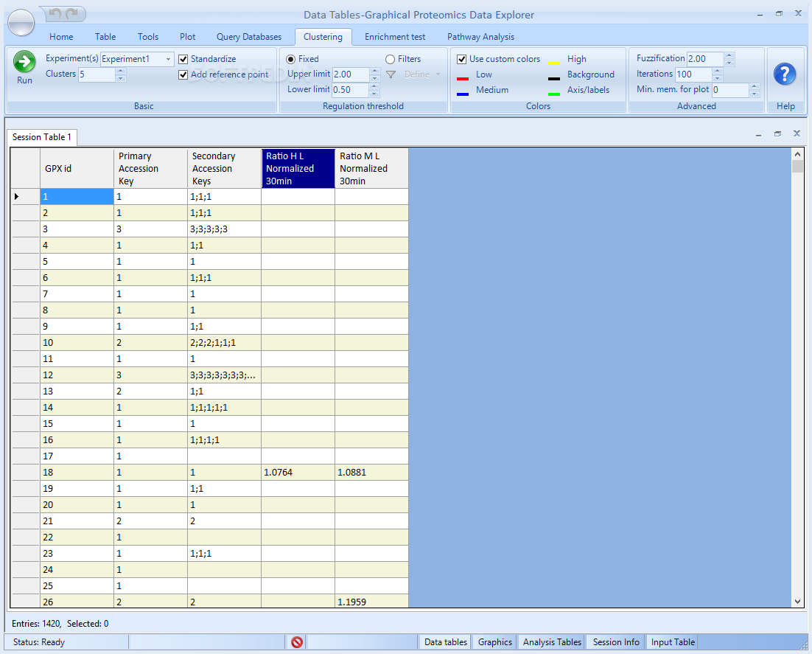812x654 pixels.
Task: Click the cell containing 2;2;2;1;1;1
Action: [x=224, y=343]
